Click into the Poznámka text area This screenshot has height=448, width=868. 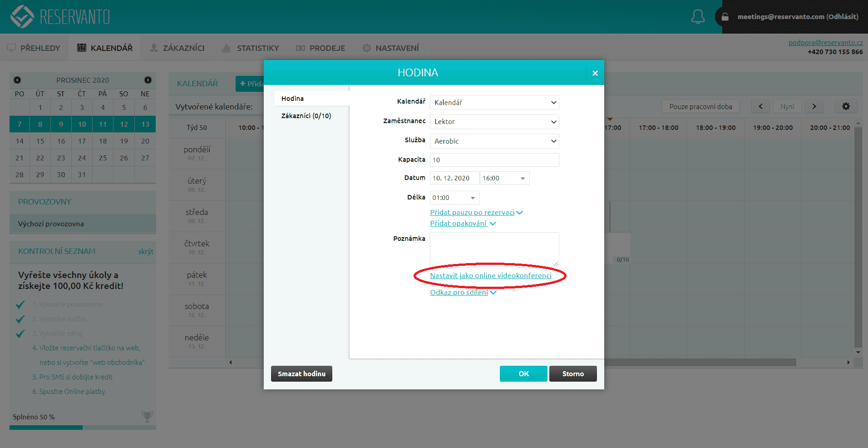(494, 249)
